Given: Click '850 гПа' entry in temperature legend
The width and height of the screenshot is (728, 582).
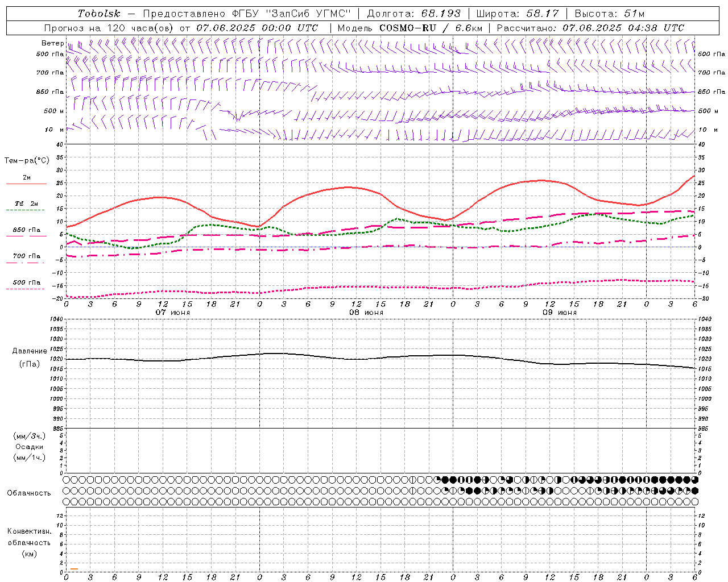Looking at the screenshot, I should tap(27, 230).
